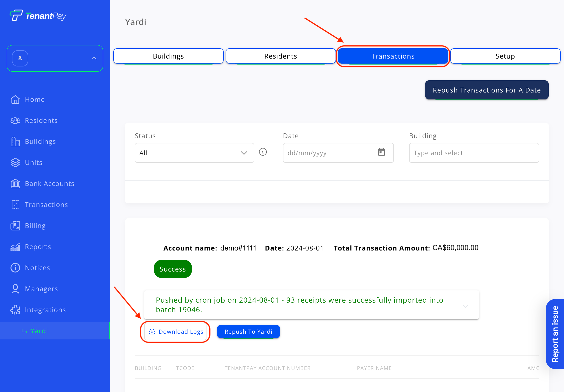Click the Billing icon in sidebar
Screen dimensions: 564x392
[15, 226]
